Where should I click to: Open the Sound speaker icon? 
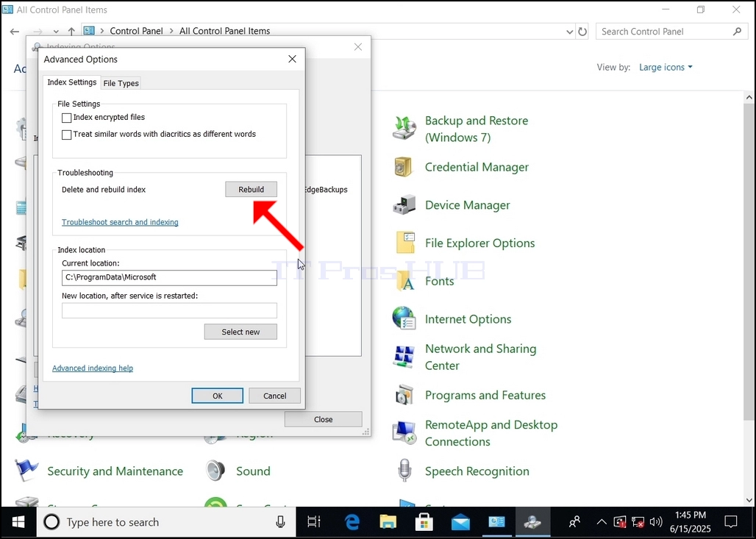[215, 471]
